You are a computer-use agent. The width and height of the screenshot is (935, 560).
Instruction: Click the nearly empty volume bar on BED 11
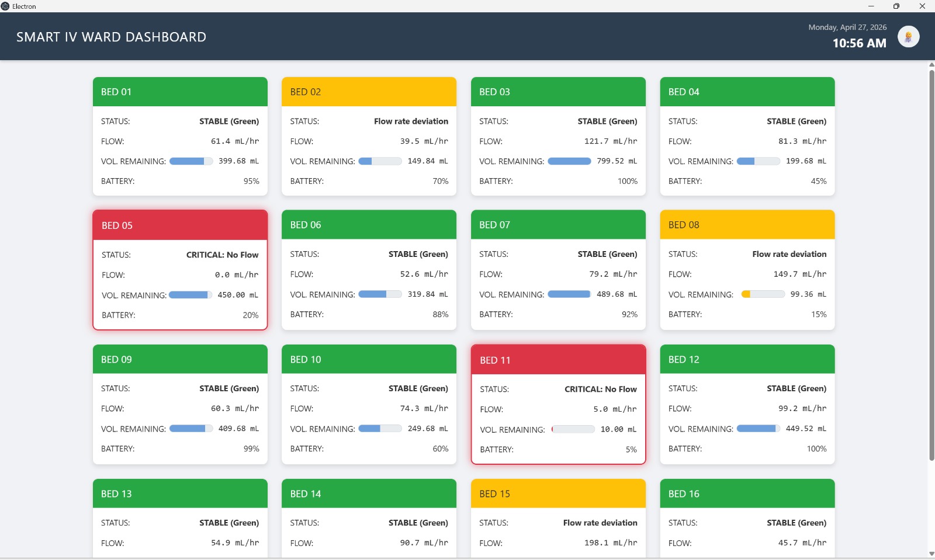pos(573,429)
